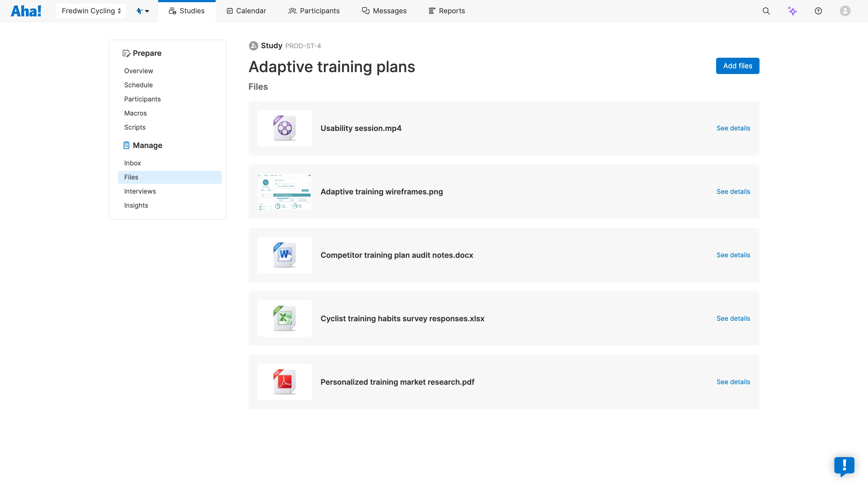Viewport: 868px width, 488px height.
Task: Click the Aha! logo
Action: click(26, 11)
